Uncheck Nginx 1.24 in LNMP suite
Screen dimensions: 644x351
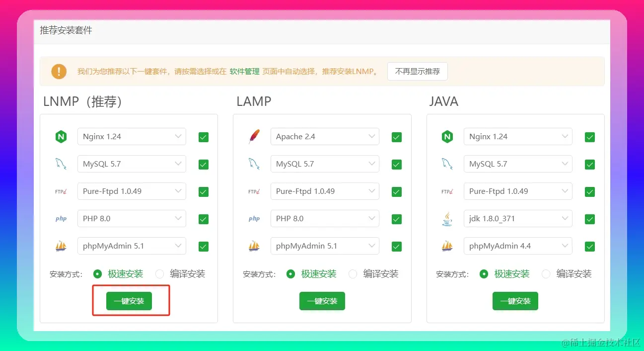coord(203,137)
